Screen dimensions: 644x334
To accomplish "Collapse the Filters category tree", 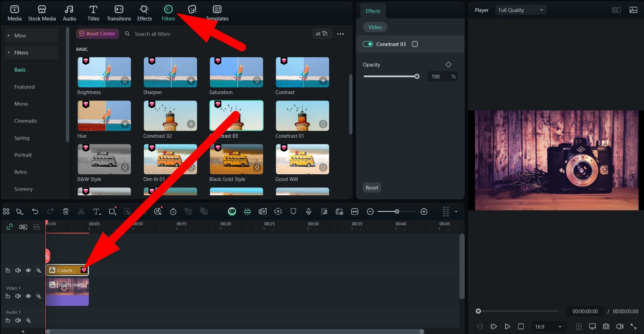I will tap(31, 52).
